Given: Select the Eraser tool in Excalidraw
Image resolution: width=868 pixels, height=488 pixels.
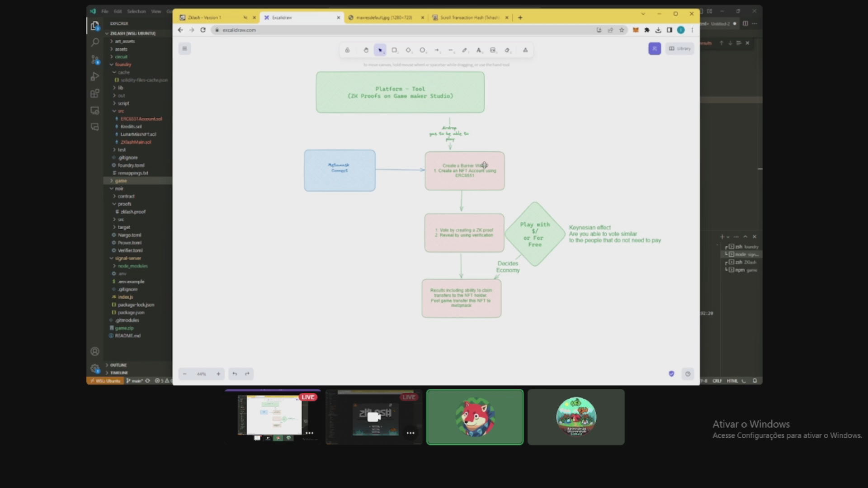Looking at the screenshot, I should pos(507,50).
